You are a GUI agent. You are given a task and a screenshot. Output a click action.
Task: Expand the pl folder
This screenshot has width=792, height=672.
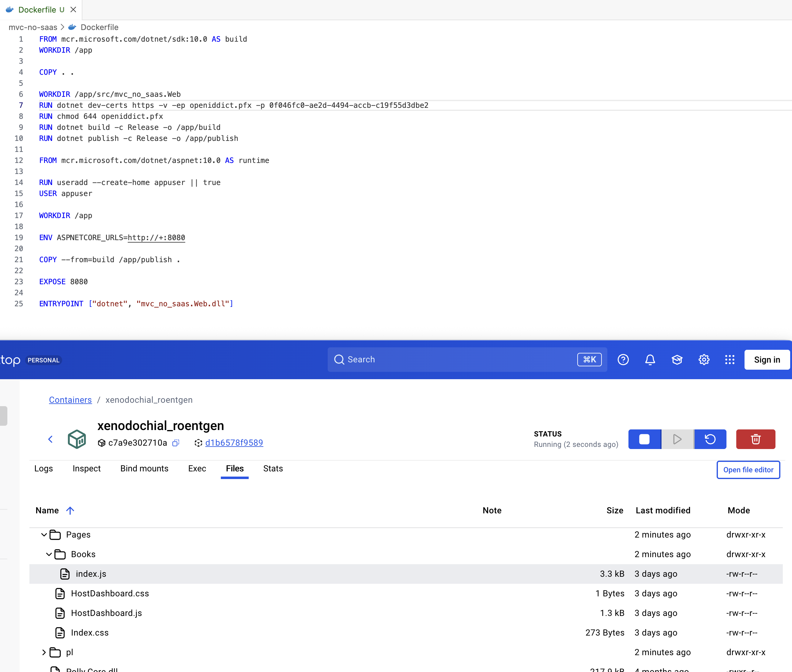coord(44,652)
